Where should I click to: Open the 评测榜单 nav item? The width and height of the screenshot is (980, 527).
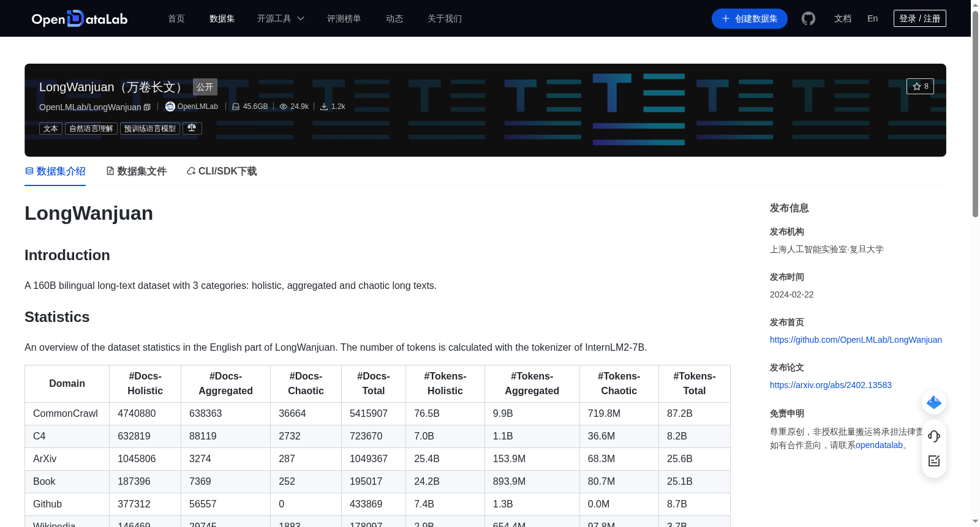(x=344, y=18)
